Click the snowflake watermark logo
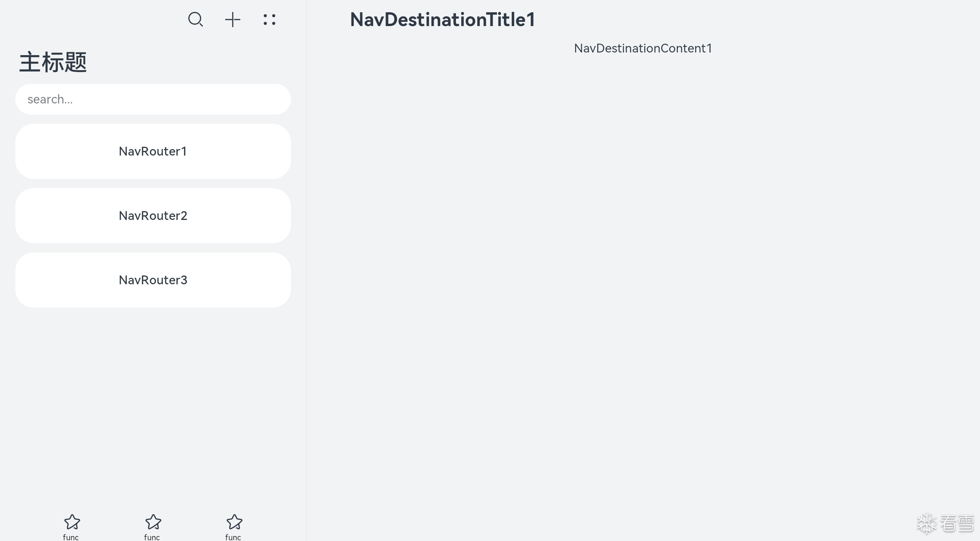 pyautogui.click(x=926, y=523)
